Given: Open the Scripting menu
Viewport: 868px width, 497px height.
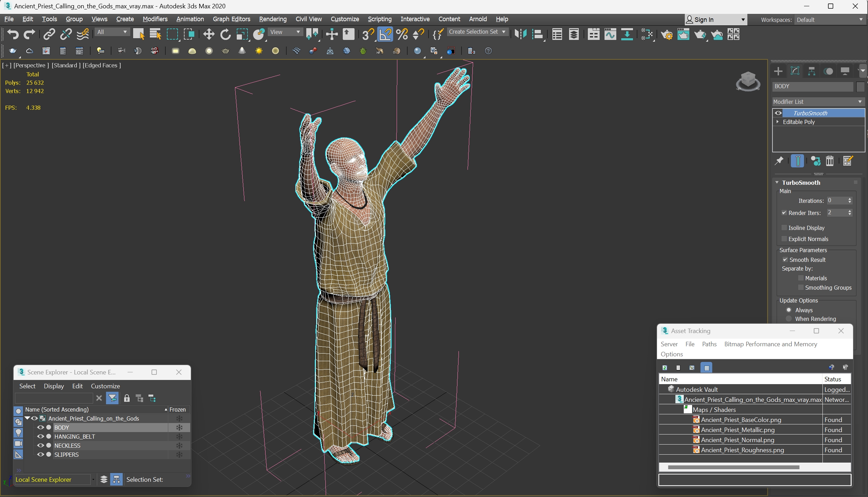Looking at the screenshot, I should [380, 19].
